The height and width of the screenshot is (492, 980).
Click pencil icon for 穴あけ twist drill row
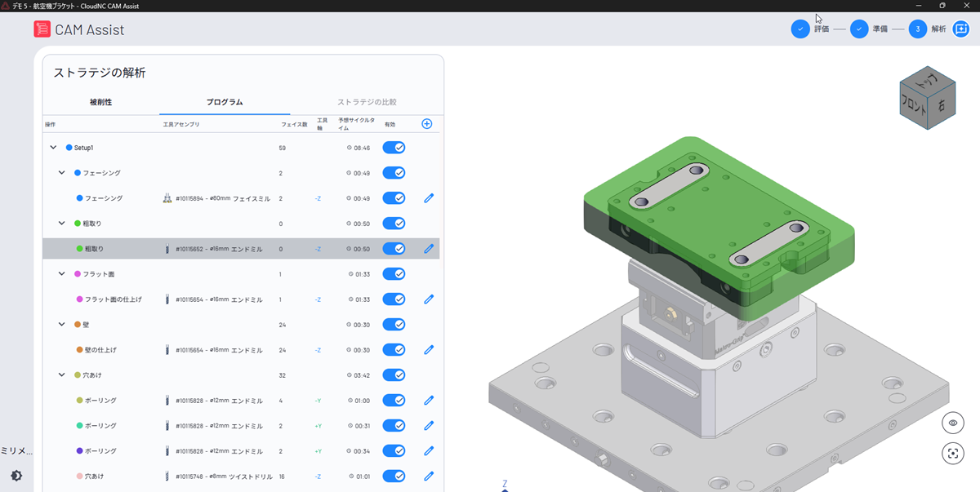pyautogui.click(x=429, y=476)
